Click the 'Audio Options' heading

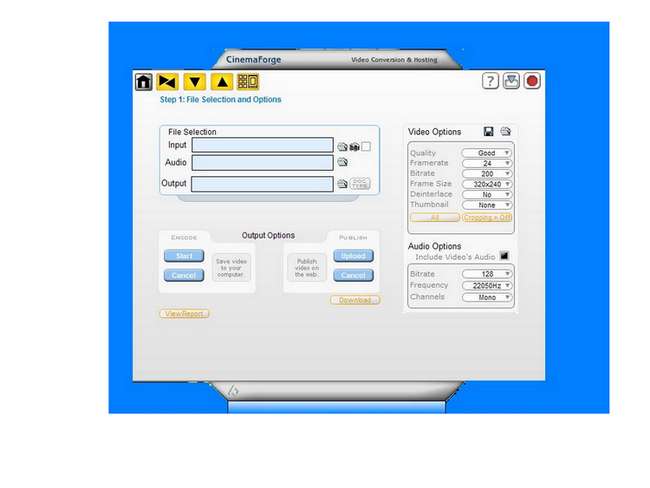(434, 246)
